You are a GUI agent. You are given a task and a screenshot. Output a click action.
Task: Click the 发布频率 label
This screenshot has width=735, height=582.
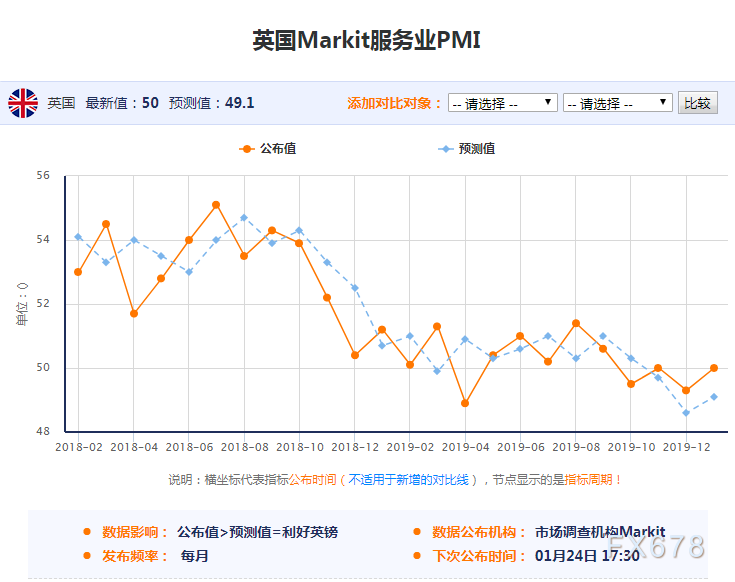[x=135, y=556]
